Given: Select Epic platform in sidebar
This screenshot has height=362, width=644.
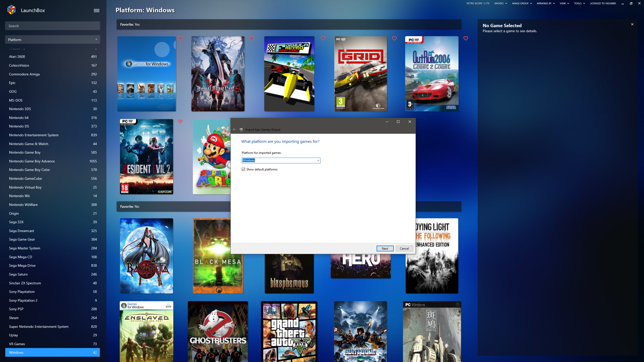Looking at the screenshot, I should click(x=53, y=83).
